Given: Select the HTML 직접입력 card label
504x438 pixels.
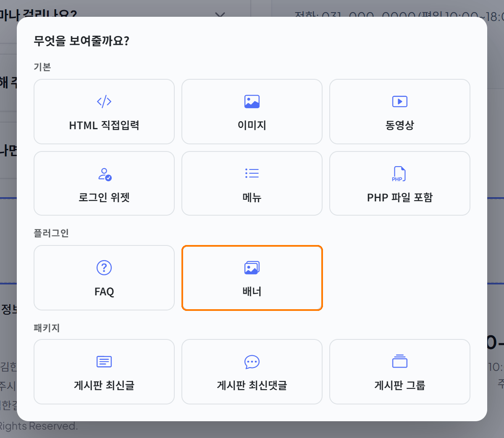Looking at the screenshot, I should (x=104, y=125).
